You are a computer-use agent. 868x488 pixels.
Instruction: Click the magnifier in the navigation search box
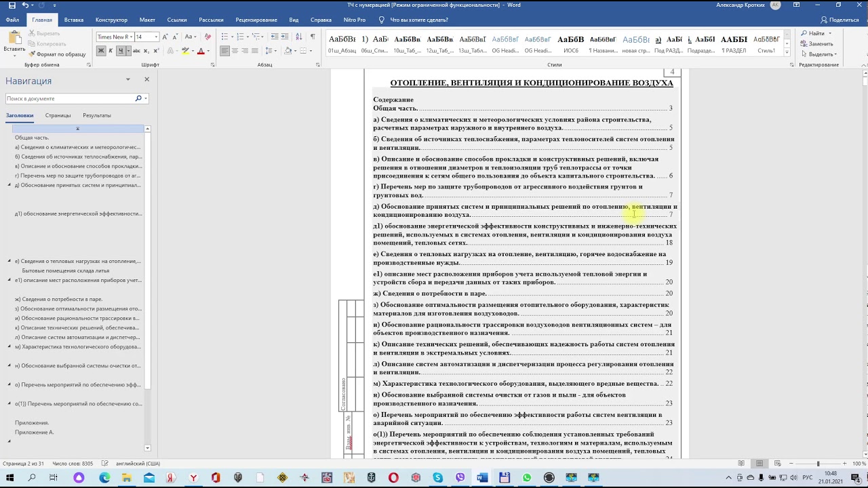[x=138, y=98]
